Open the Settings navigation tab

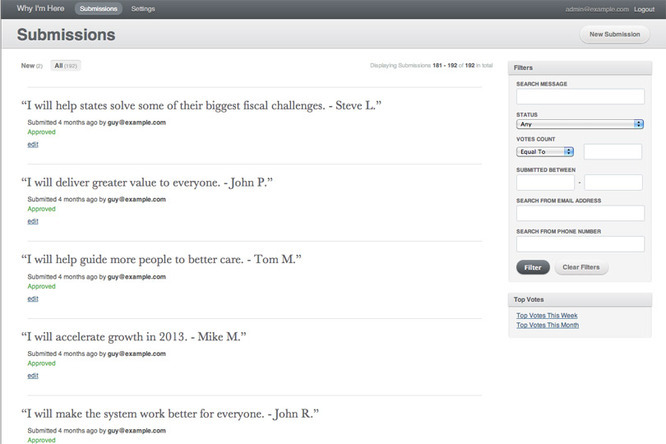coord(143,8)
